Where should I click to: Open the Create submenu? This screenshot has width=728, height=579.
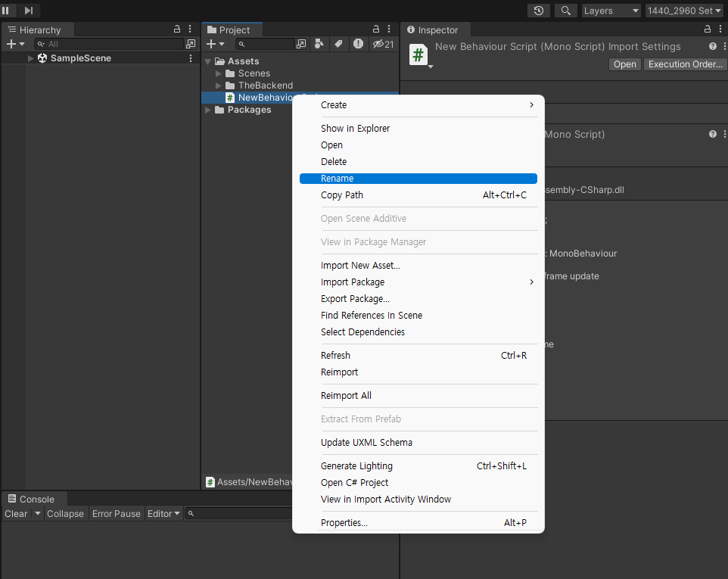(418, 105)
